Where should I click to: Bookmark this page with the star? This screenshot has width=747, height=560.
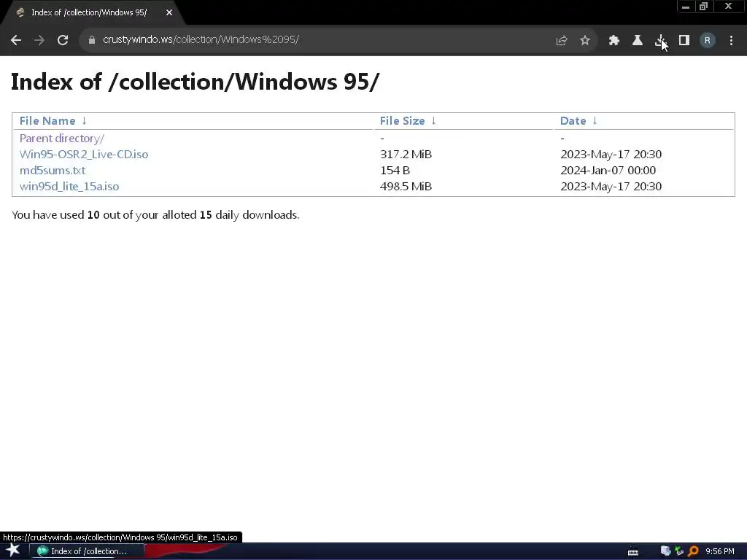[x=585, y=41]
